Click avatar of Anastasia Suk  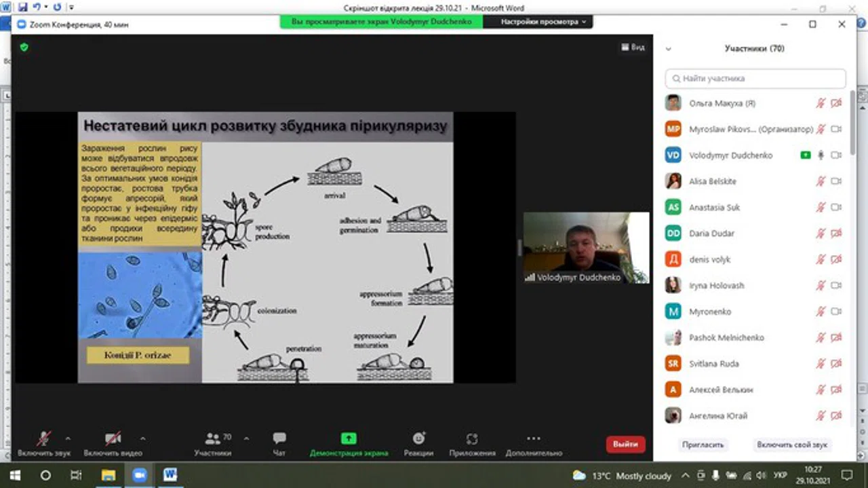pos(673,207)
